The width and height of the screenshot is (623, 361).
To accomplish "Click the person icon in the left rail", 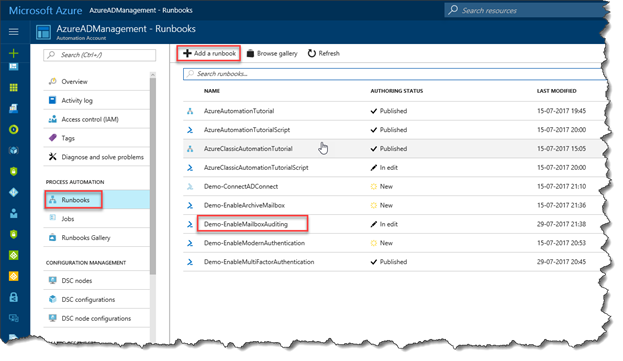I will (14, 213).
